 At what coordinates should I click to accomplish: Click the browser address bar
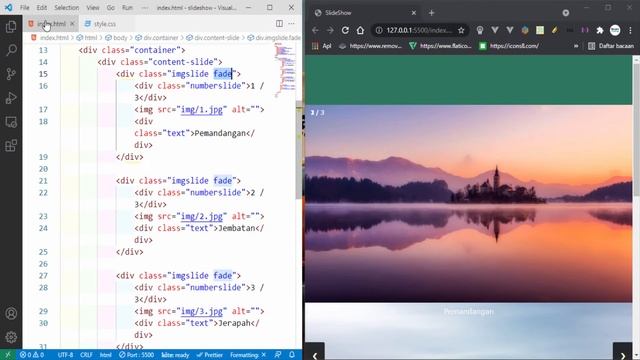click(x=419, y=30)
